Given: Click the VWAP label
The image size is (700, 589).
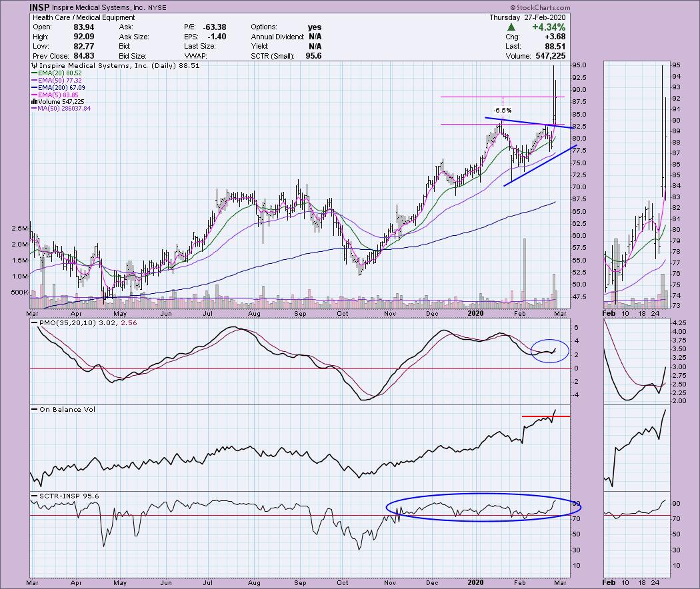Looking at the screenshot, I should [x=196, y=56].
